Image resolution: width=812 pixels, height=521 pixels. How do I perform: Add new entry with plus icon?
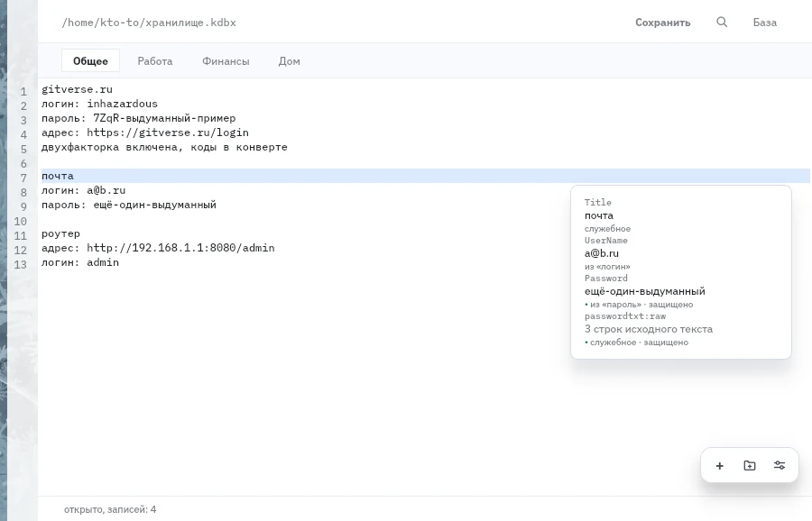pos(719,466)
